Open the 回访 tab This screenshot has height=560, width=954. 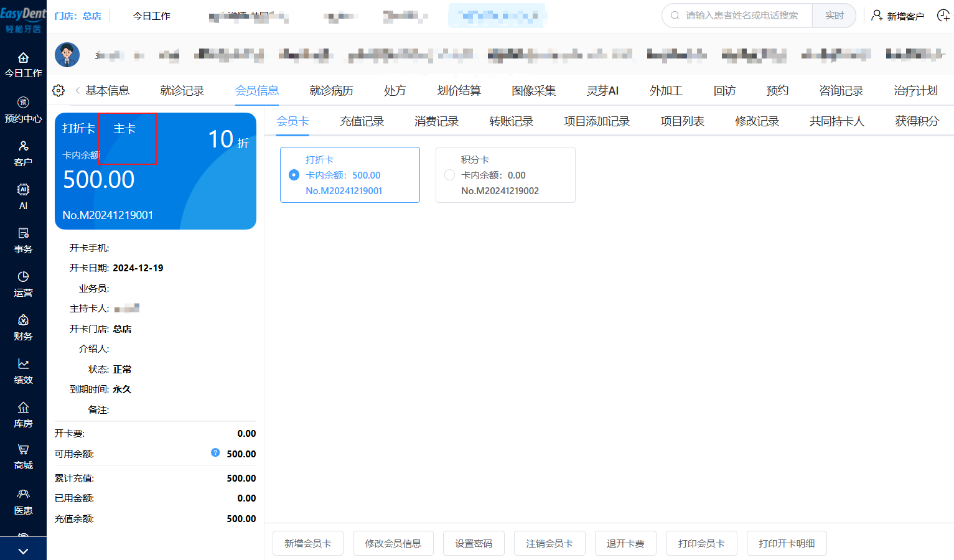[724, 91]
